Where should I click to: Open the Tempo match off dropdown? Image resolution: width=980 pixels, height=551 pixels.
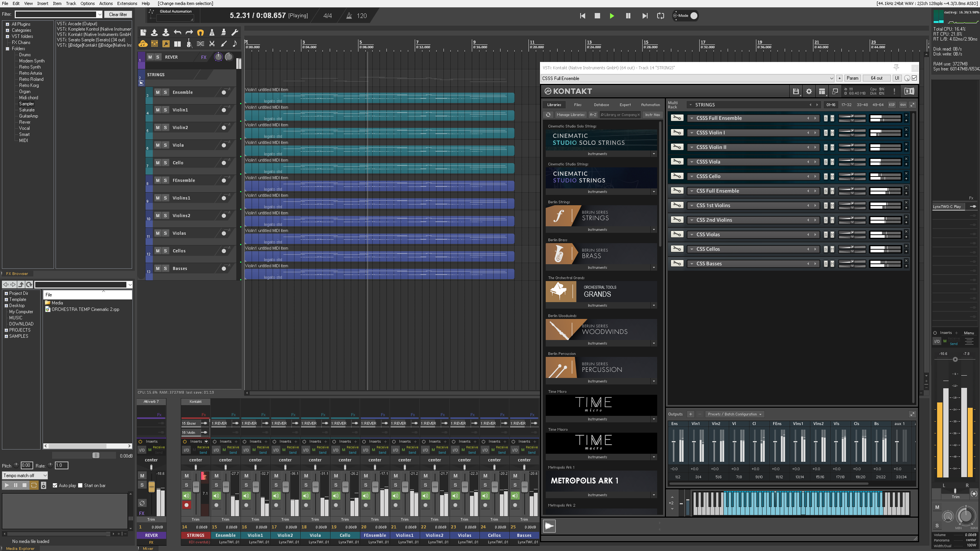(x=25, y=476)
